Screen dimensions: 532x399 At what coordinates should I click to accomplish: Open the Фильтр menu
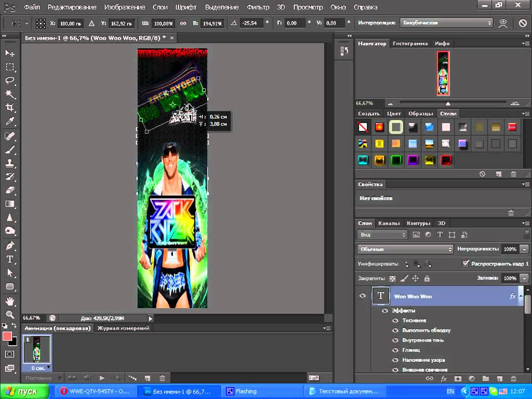pos(258,7)
